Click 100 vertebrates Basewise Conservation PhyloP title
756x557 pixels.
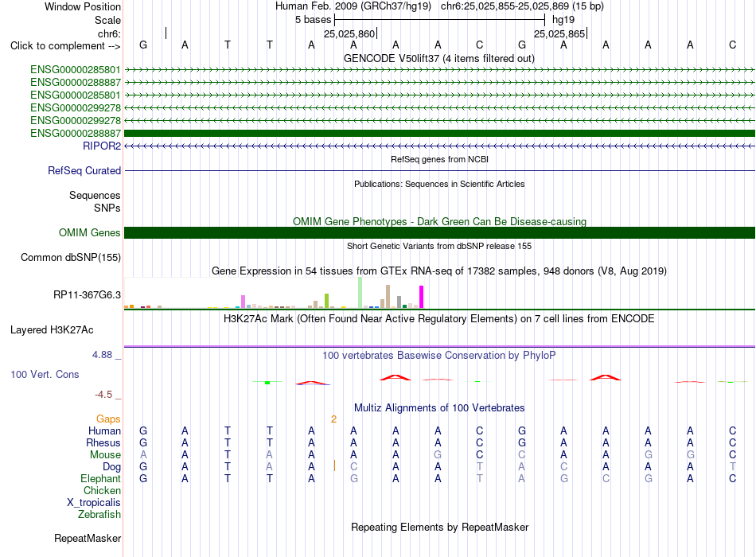pyautogui.click(x=439, y=356)
